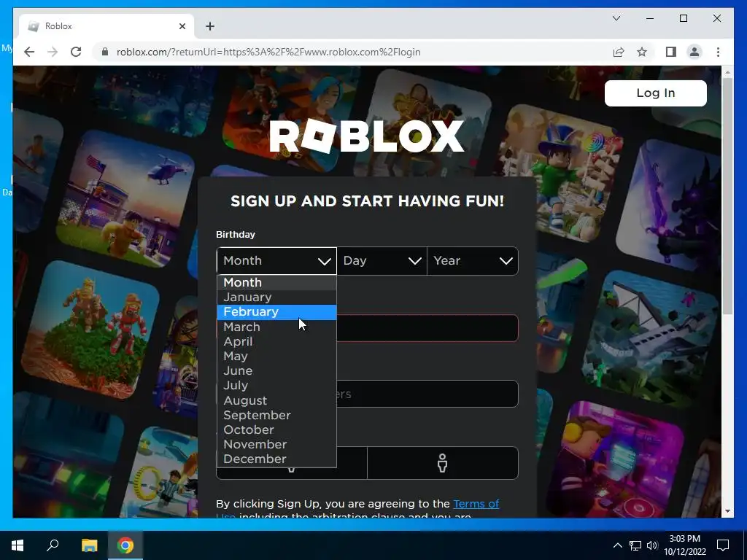Click the scrollbar up arrow

[x=727, y=72]
